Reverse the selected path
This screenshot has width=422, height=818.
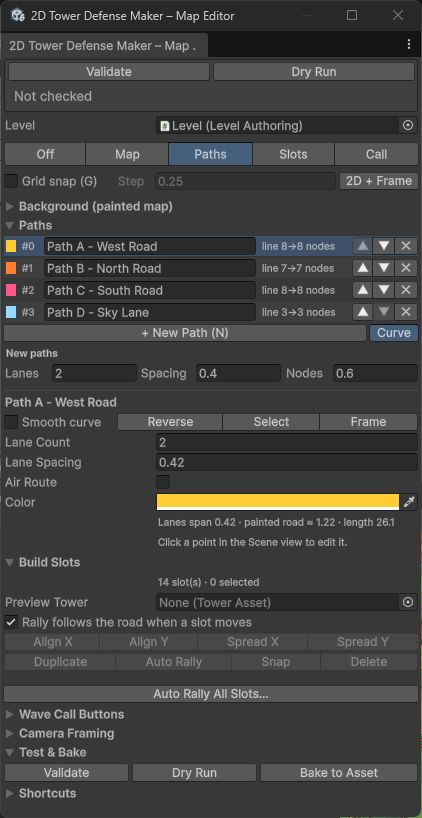pyautogui.click(x=170, y=422)
